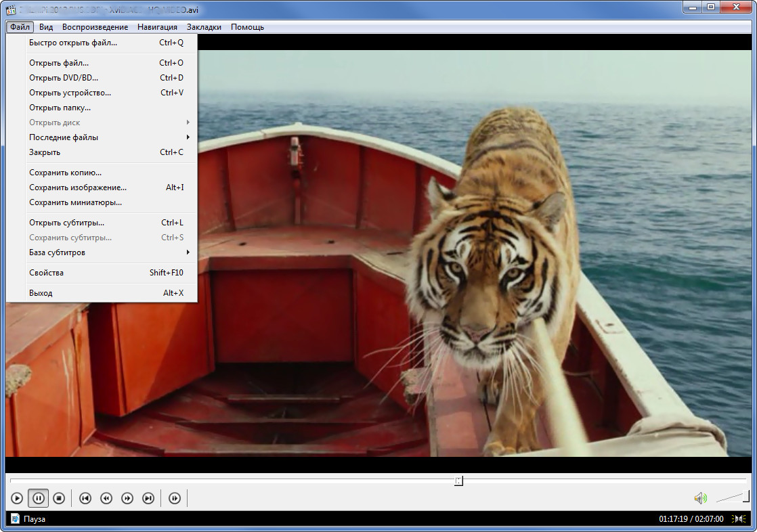Skip to the previous file or chapter

pos(85,498)
